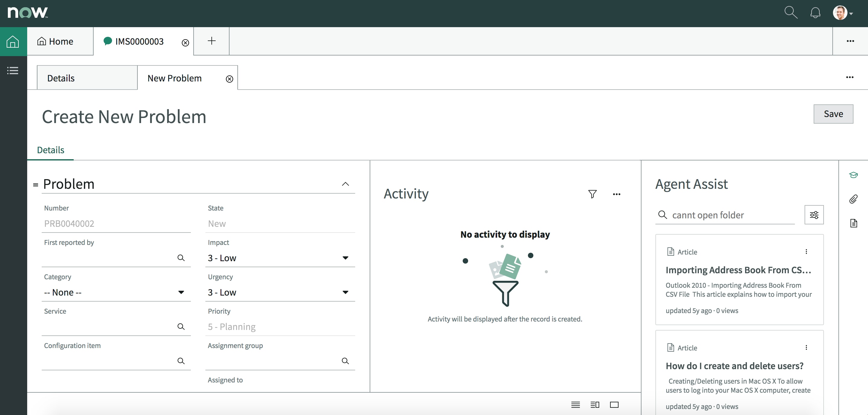Expand the Category dropdown showing None
868x415 pixels.
pos(181,292)
